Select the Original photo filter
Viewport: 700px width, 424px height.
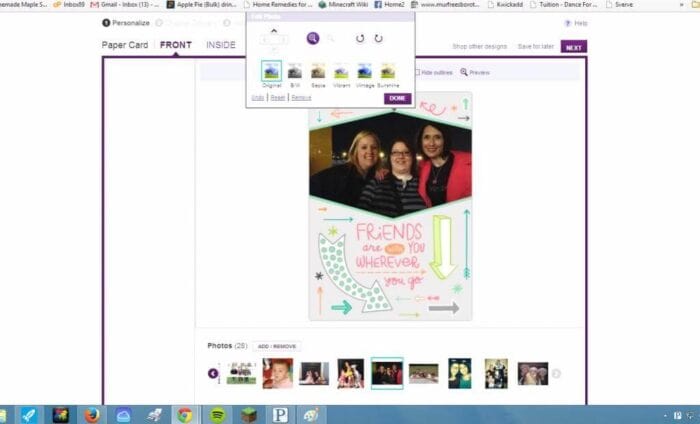pyautogui.click(x=271, y=71)
